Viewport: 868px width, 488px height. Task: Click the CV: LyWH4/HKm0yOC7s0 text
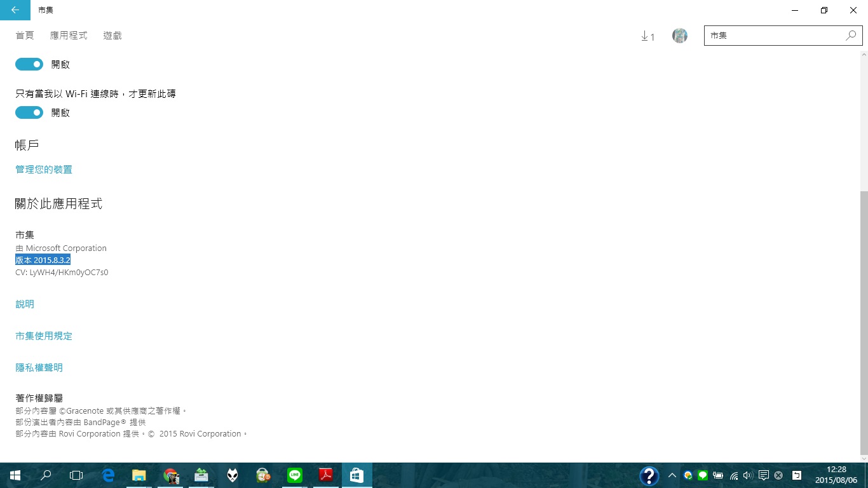(x=62, y=273)
